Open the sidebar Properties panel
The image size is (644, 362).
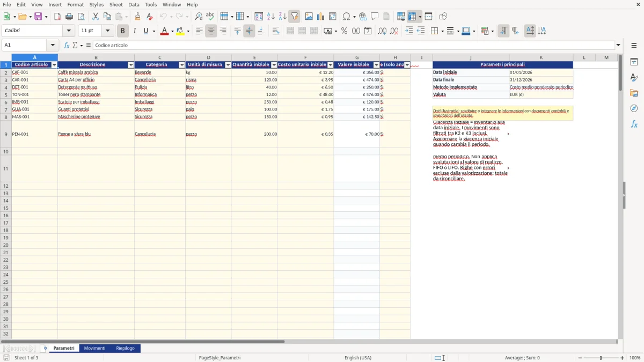[634, 62]
